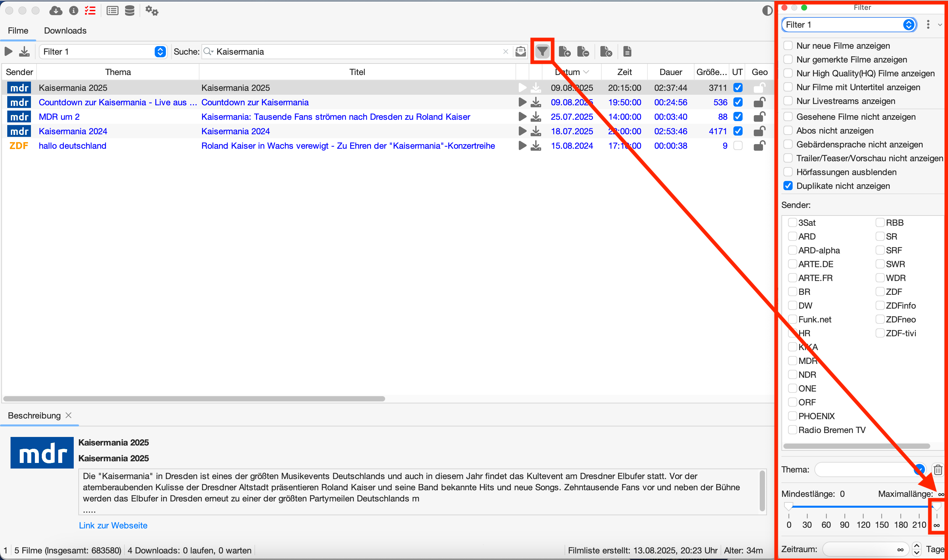
Task: Click the red checklist icon in toolbar
Action: point(90,11)
